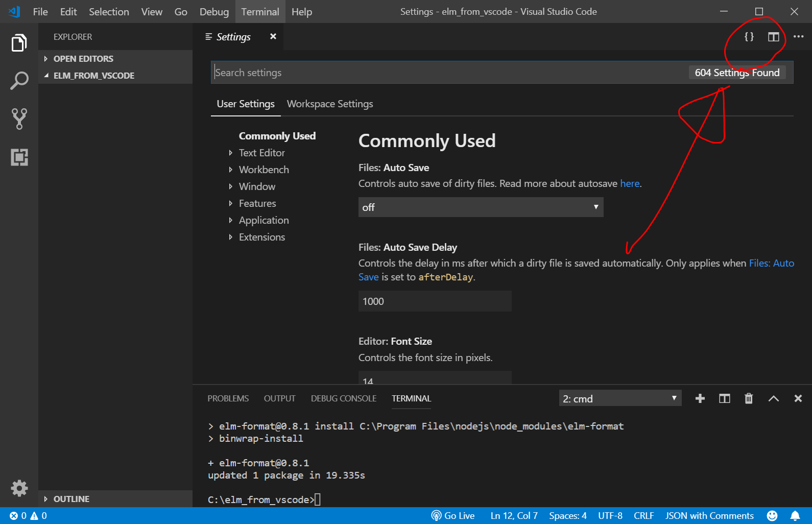The height and width of the screenshot is (524, 812).
Task: Kill the terminal with trash icon
Action: tap(749, 398)
